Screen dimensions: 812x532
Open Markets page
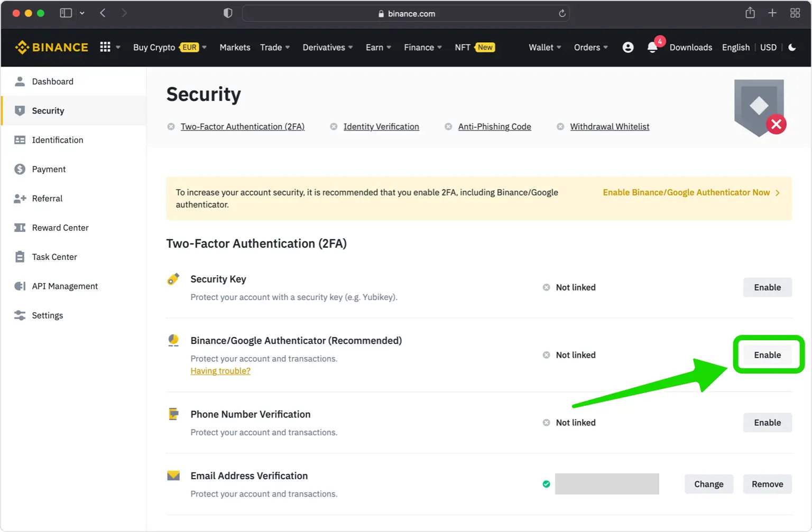[x=235, y=48]
